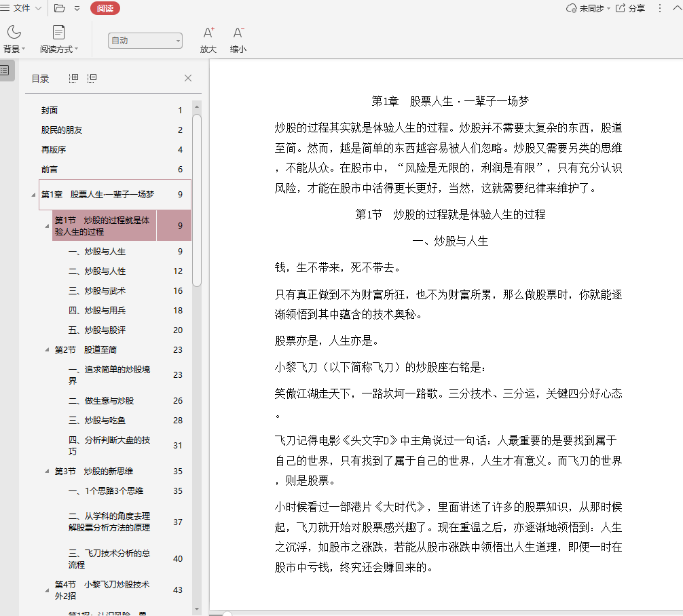The height and width of the screenshot is (616, 683).
Task: Select 第1节 炒股的过程就是体验人生的过程 entry
Action: coord(122,225)
